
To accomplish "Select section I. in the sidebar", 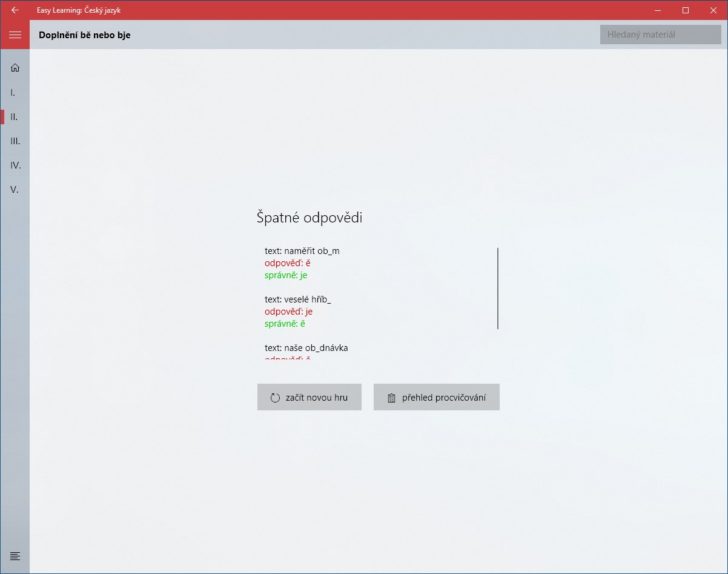I will click(x=15, y=93).
